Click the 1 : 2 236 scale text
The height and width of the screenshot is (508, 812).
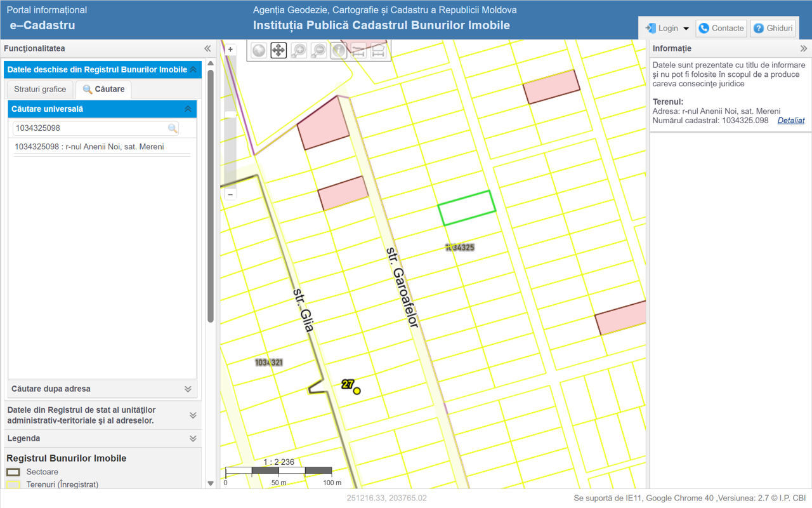[279, 462]
